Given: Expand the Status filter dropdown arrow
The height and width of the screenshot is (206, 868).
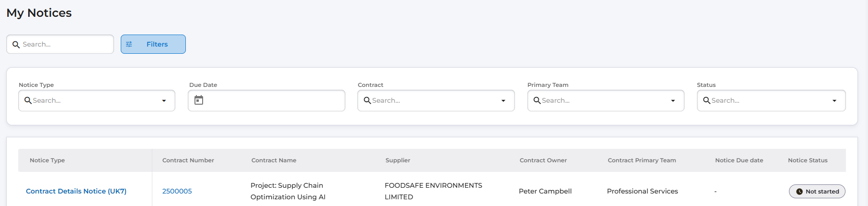Looking at the screenshot, I should pyautogui.click(x=834, y=101).
